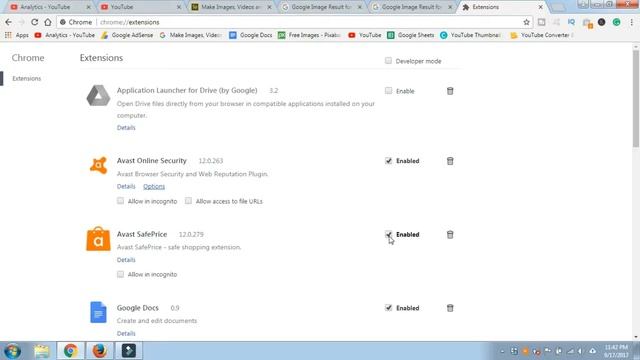Open the Free Images - Pixabay bookmark
This screenshot has height=360, width=640.
(309, 35)
